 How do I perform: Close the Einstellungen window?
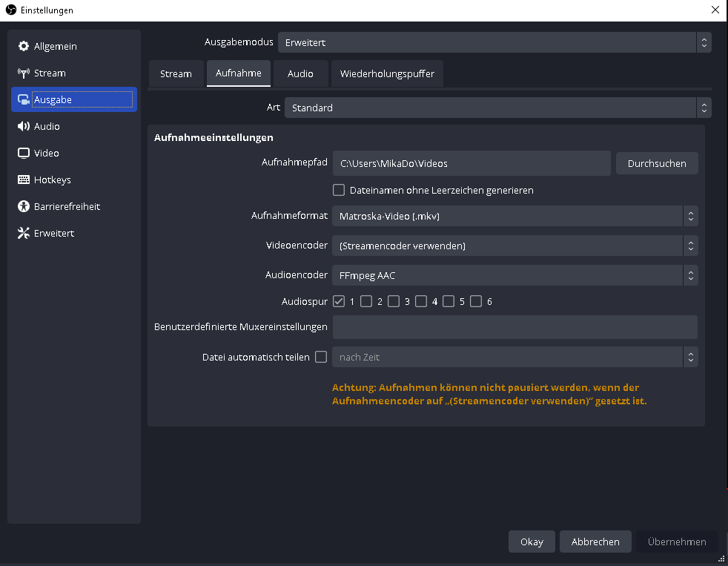[x=715, y=10]
